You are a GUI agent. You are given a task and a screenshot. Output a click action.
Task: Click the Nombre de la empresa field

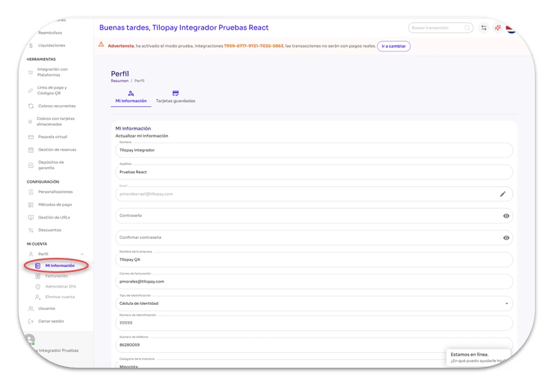[x=314, y=259]
